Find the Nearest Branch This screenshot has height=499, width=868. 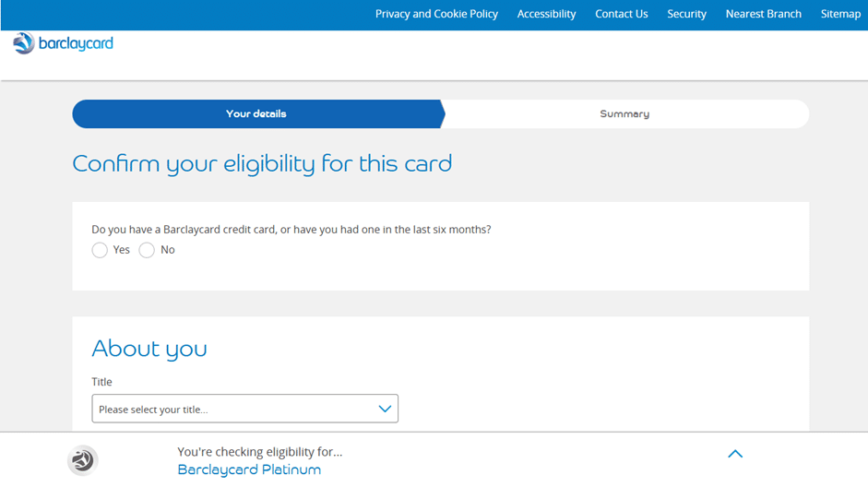point(763,14)
